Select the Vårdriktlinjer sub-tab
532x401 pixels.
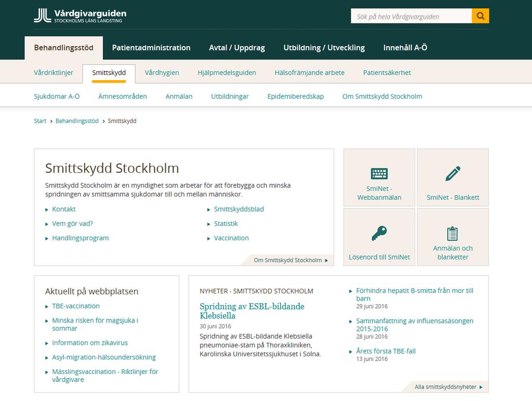54,73
